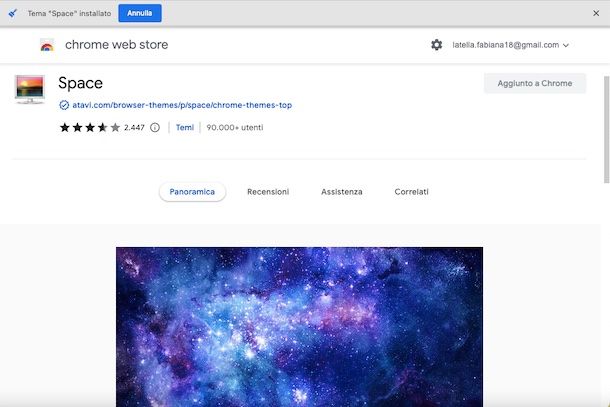The height and width of the screenshot is (407, 610).
Task: Click the Chrome Web Store rainbow logo
Action: 47,46
